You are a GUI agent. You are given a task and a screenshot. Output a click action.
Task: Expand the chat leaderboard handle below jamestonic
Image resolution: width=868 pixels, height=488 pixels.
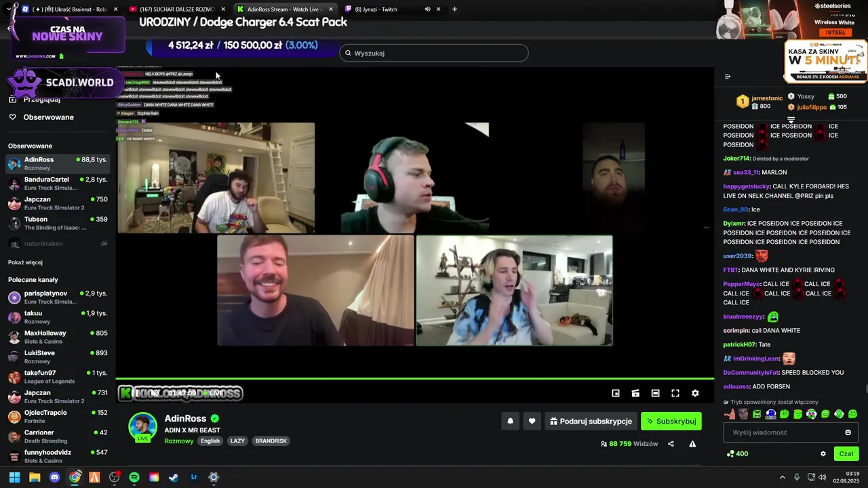click(x=791, y=120)
